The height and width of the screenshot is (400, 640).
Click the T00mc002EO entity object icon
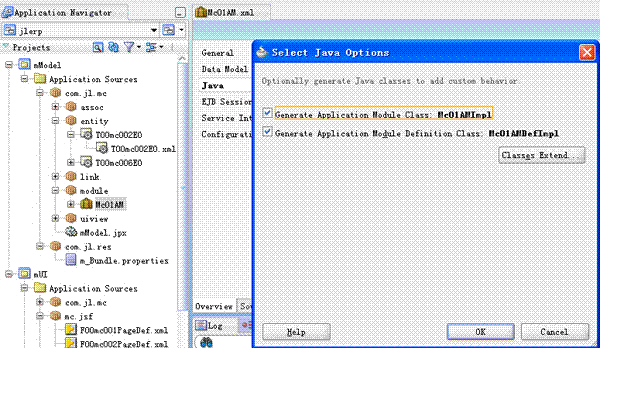86,134
